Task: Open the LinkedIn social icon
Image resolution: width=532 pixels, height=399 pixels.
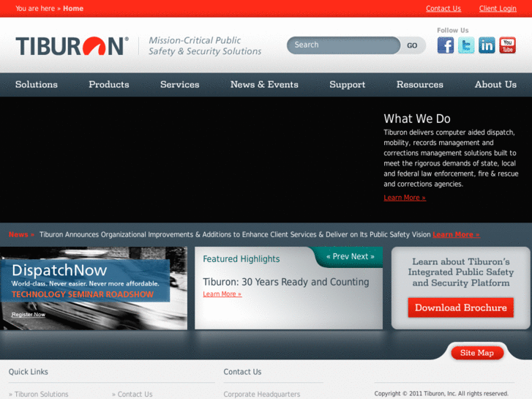Action: (x=487, y=45)
